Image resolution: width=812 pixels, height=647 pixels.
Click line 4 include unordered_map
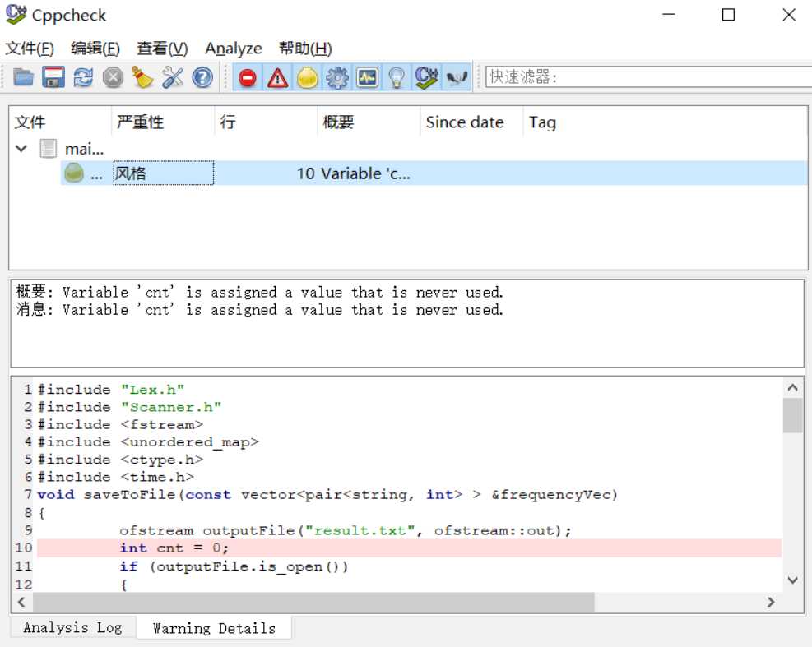[148, 442]
